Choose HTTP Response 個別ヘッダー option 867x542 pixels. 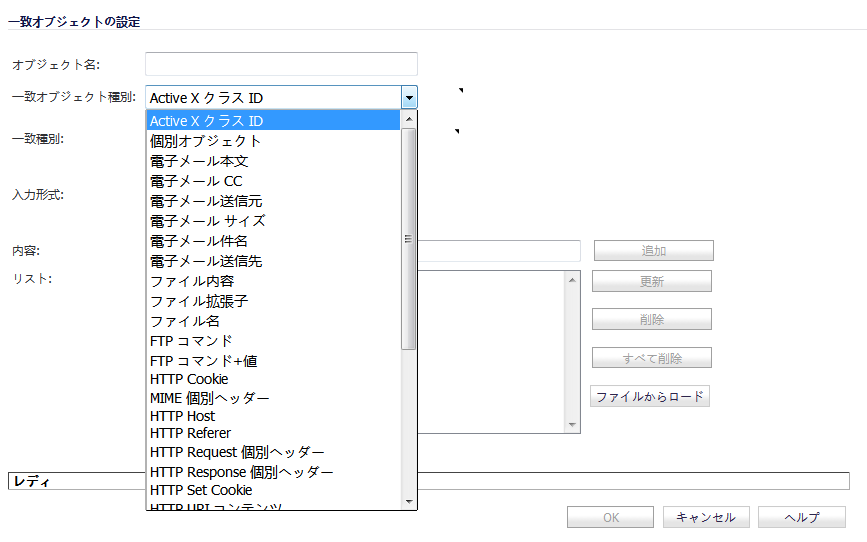[273, 472]
